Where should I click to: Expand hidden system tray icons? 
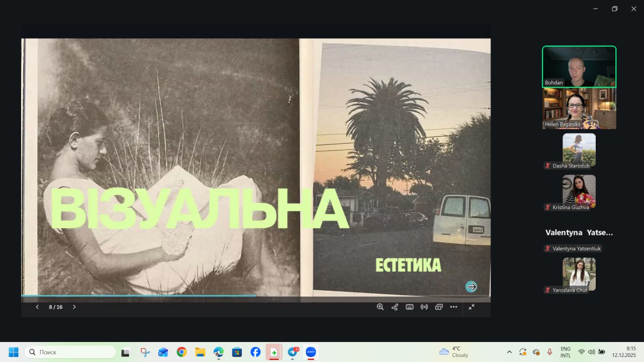(509, 352)
